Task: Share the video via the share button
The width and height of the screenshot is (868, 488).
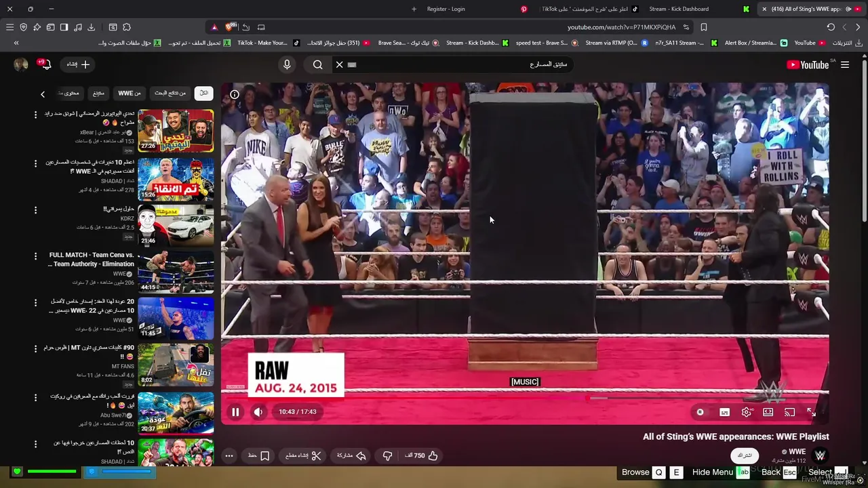Action: click(x=352, y=455)
